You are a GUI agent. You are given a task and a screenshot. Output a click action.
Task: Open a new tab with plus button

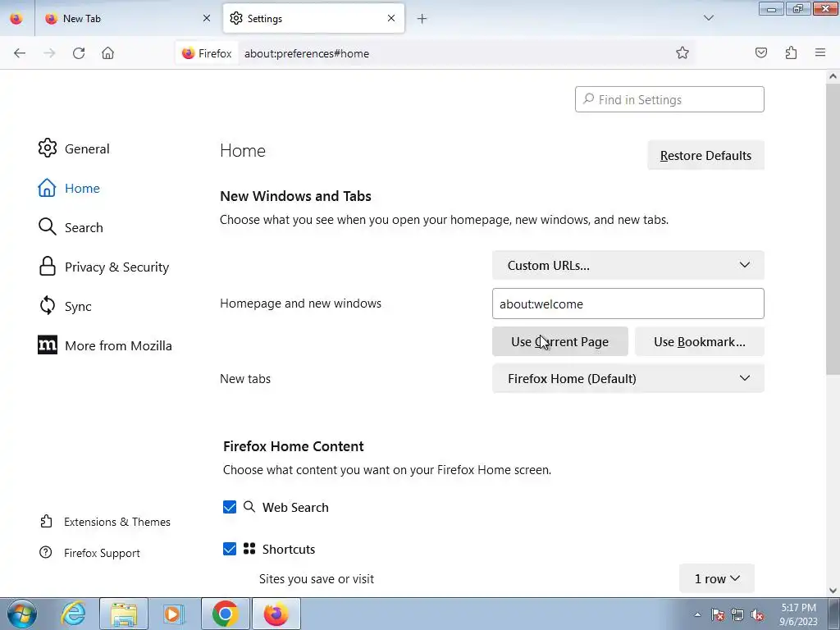coord(422,19)
